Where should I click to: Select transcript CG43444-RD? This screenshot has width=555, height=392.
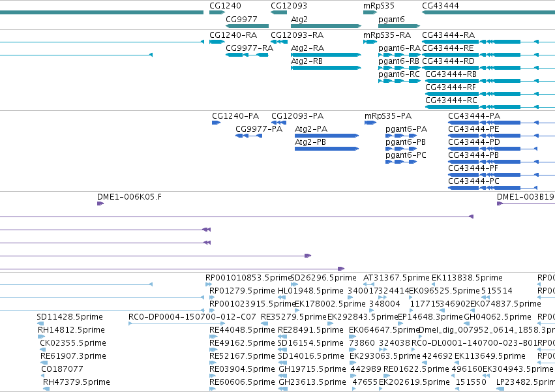tap(448, 61)
